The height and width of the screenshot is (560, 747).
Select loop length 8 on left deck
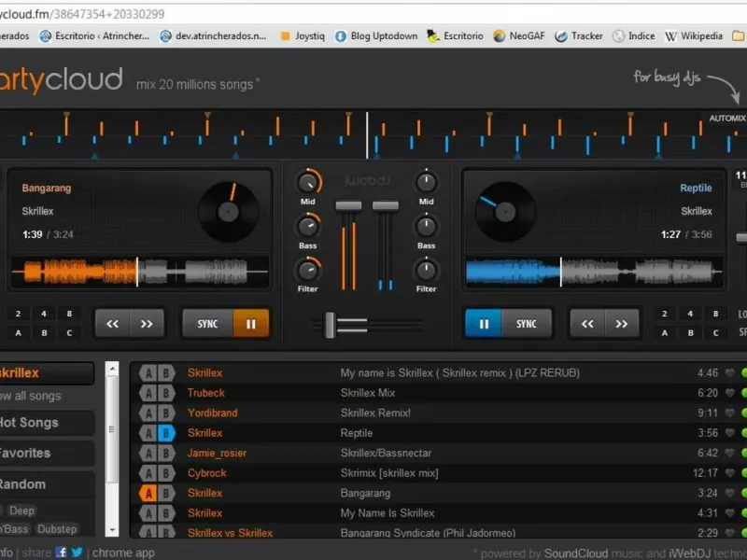69,314
